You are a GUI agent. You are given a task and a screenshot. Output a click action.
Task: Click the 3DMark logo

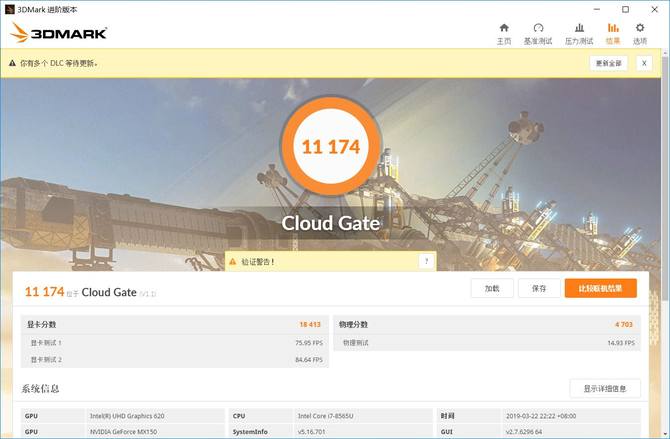click(59, 33)
